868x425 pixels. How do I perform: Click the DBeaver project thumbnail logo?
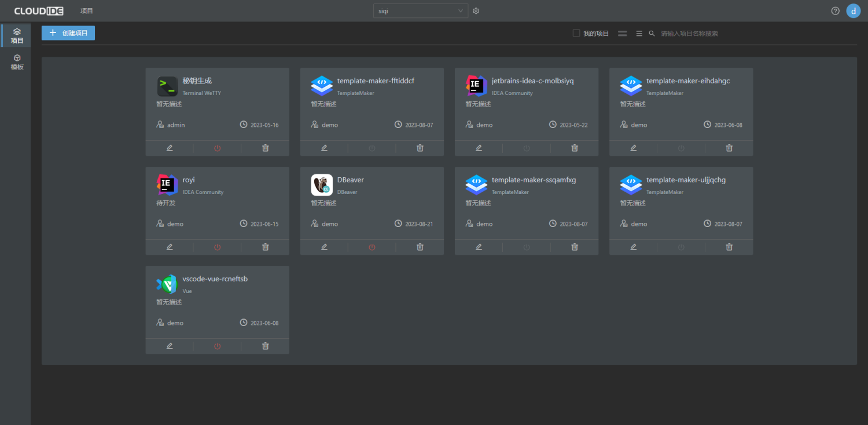click(322, 185)
